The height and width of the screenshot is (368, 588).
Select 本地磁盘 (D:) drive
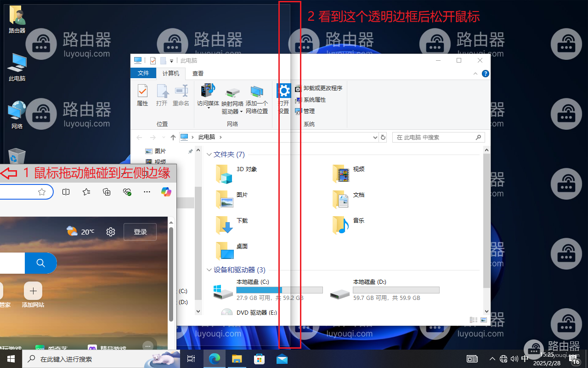(384, 290)
